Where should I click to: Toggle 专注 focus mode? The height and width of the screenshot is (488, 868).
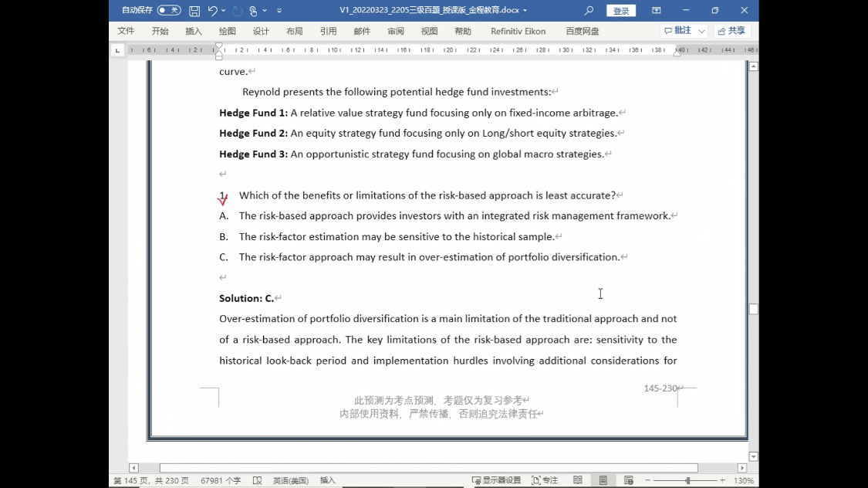coord(545,480)
